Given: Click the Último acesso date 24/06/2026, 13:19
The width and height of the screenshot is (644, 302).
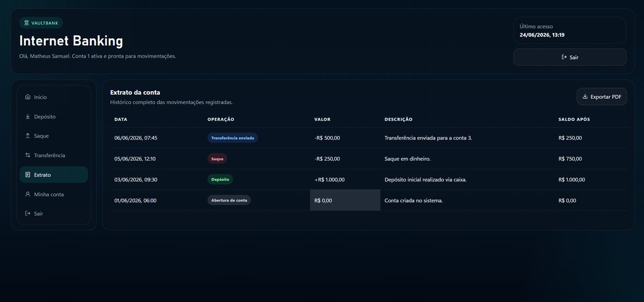Looking at the screenshot, I should pos(542,35).
